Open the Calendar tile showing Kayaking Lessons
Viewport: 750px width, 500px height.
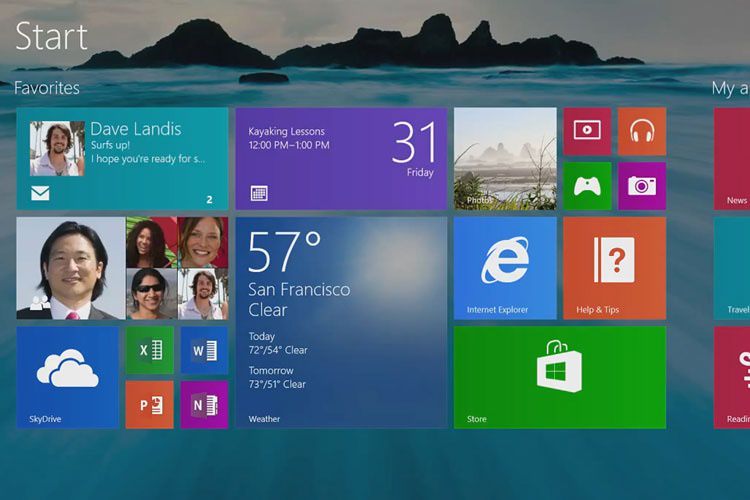341,158
